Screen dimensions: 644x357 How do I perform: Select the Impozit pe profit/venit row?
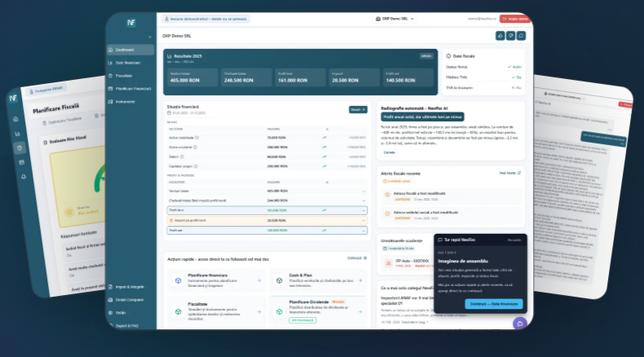tap(267, 221)
